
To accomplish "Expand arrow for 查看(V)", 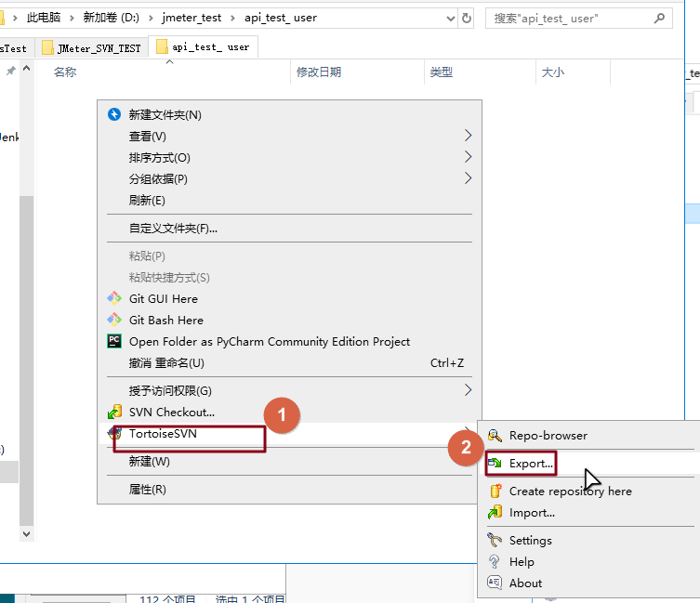I will pyautogui.click(x=468, y=136).
